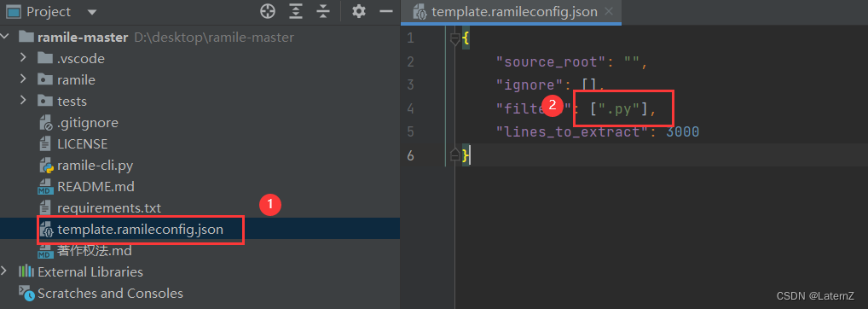
Task: Select the ramile-master project root
Action: 83,37
